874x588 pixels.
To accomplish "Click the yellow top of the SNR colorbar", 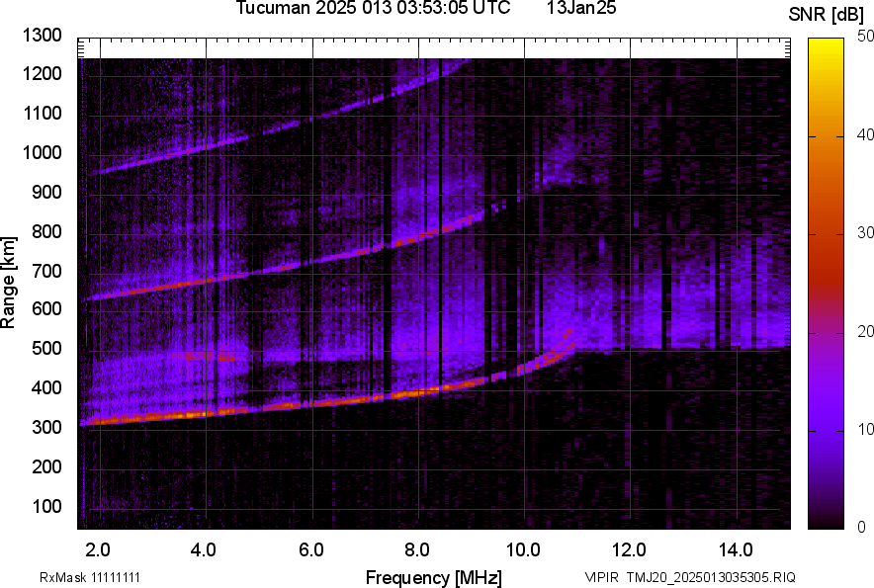I will point(827,44).
